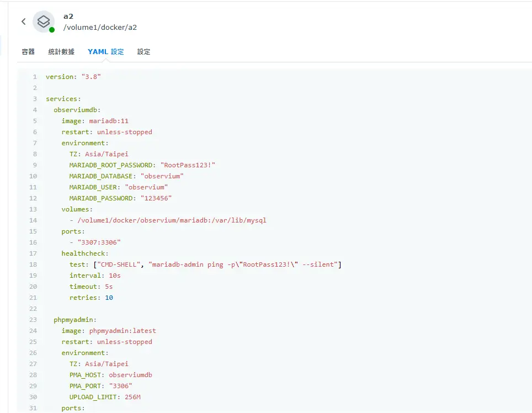Screen dimensions: 532x413
Task: Click the services: line in the editor
Action: pos(63,99)
